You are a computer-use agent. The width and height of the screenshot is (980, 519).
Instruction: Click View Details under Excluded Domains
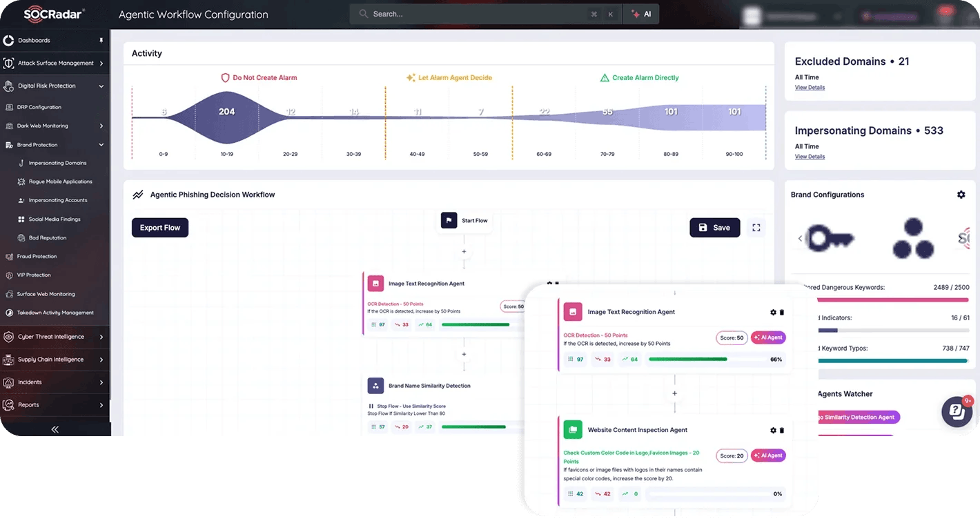point(809,87)
